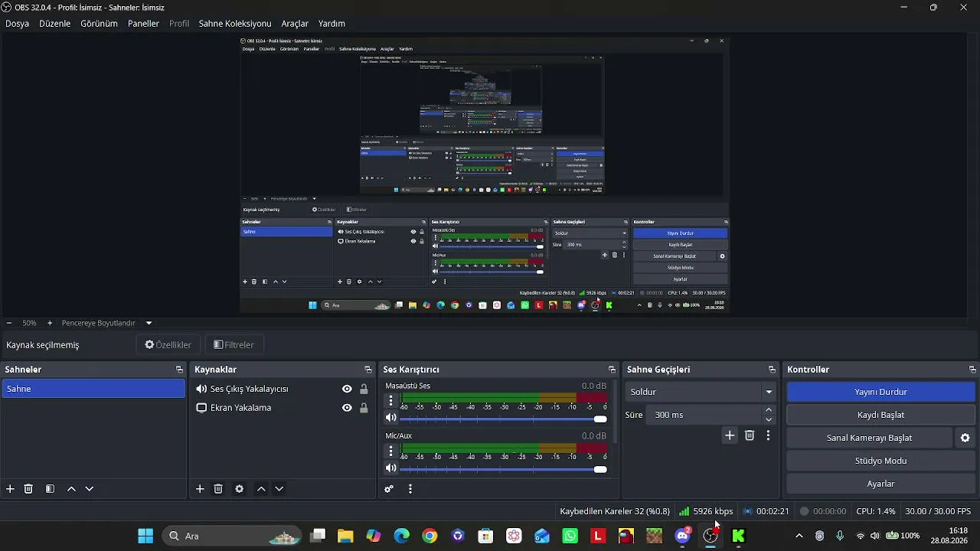
Task: Undock the Sahneler panel
Action: pyautogui.click(x=179, y=370)
